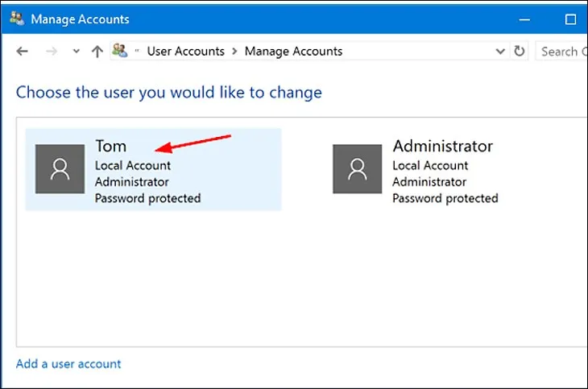Open the Administrator account name
588x389 pixels.
[442, 146]
